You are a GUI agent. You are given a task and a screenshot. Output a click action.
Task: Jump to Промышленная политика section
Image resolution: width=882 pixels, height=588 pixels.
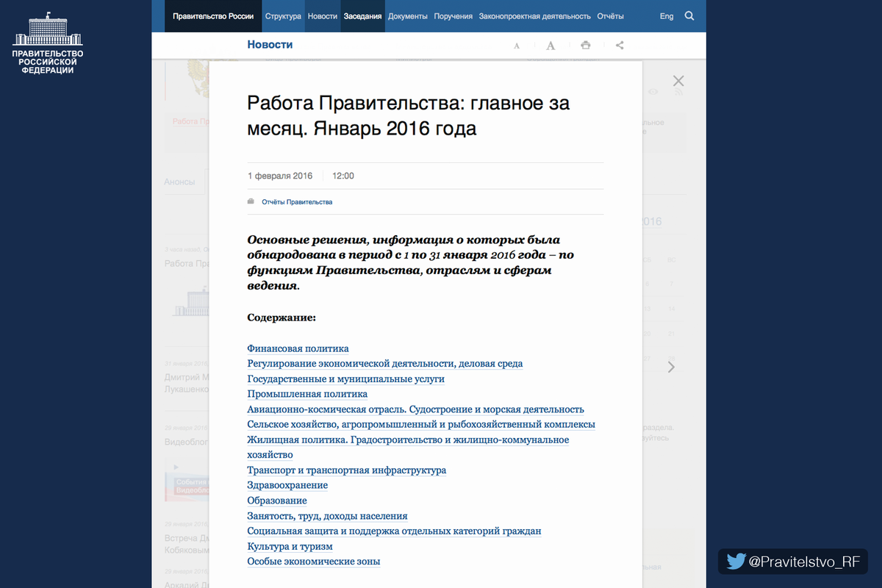[307, 394]
